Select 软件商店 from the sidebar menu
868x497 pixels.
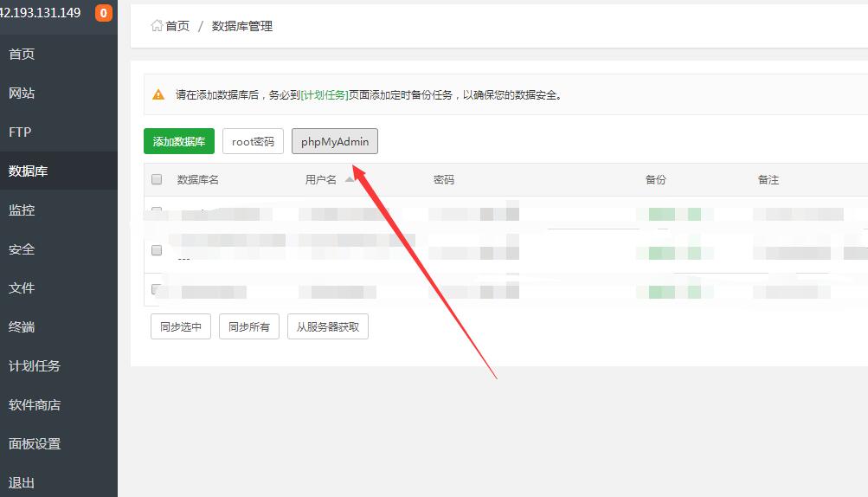[35, 405]
